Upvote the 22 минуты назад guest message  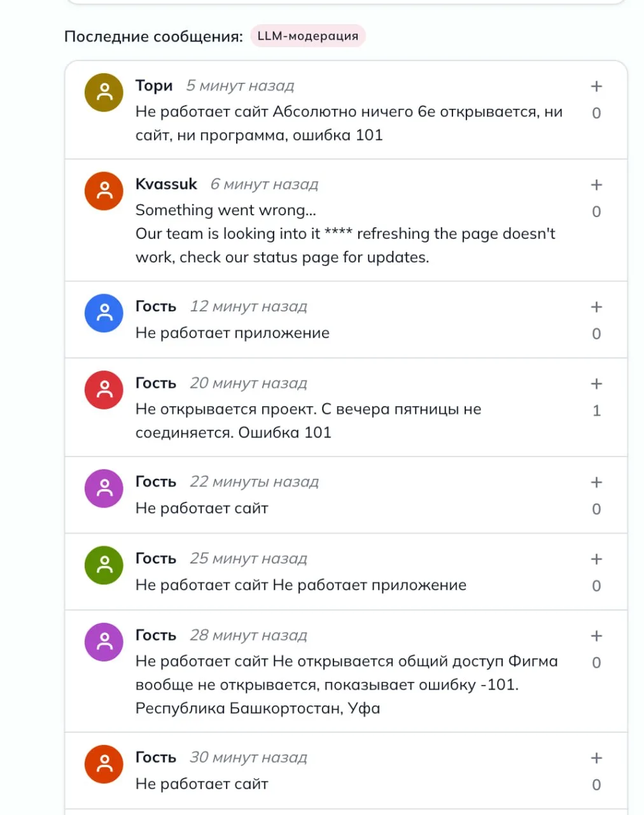[x=596, y=483]
